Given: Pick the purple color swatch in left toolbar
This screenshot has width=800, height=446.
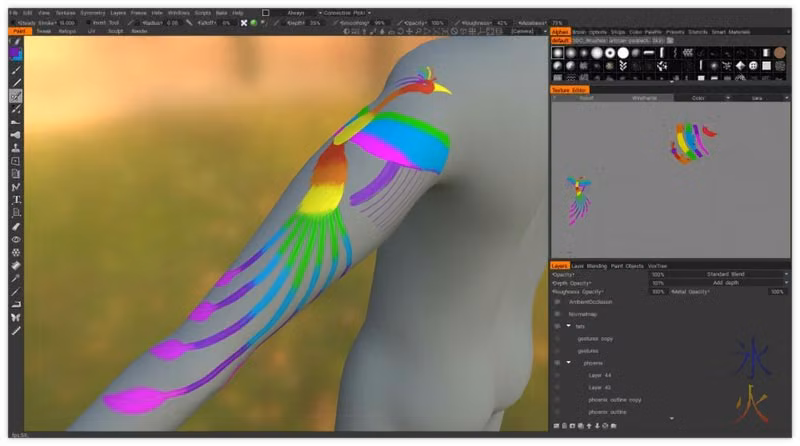Looking at the screenshot, I should [x=15, y=54].
